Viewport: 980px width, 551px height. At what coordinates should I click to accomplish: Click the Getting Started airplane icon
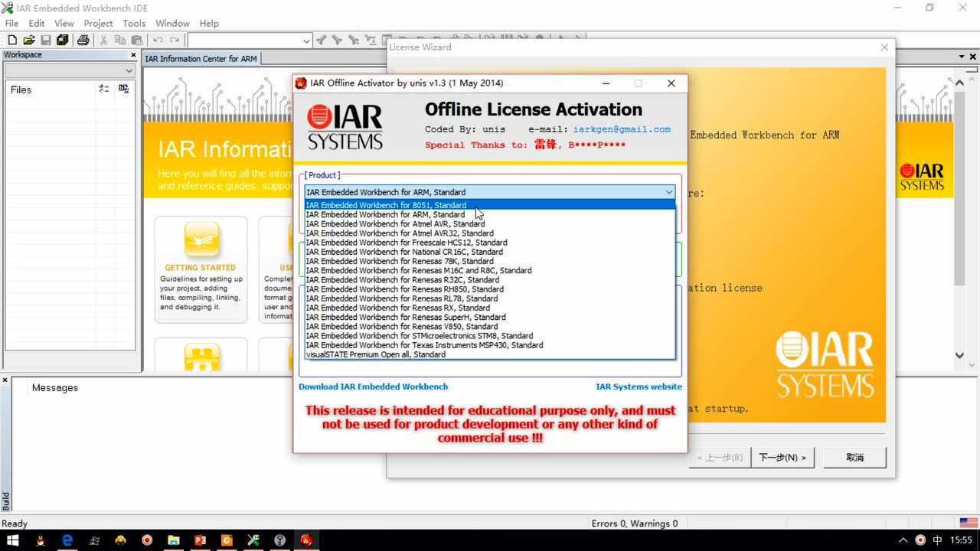point(201,240)
